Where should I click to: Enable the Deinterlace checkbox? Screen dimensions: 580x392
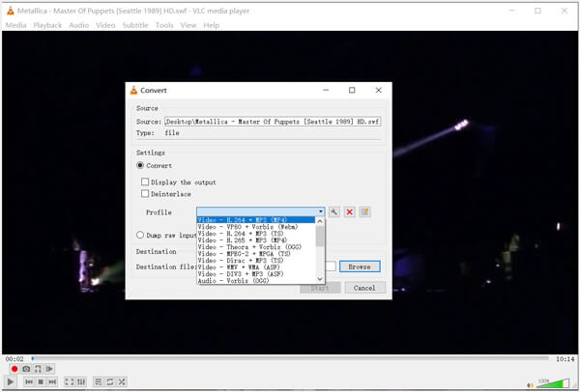point(145,194)
